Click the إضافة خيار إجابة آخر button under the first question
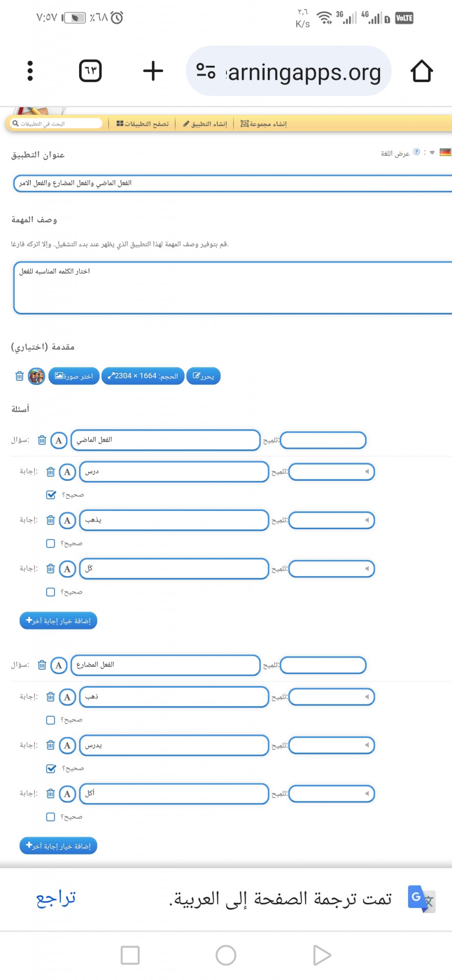The width and height of the screenshot is (452, 980). pos(58,621)
